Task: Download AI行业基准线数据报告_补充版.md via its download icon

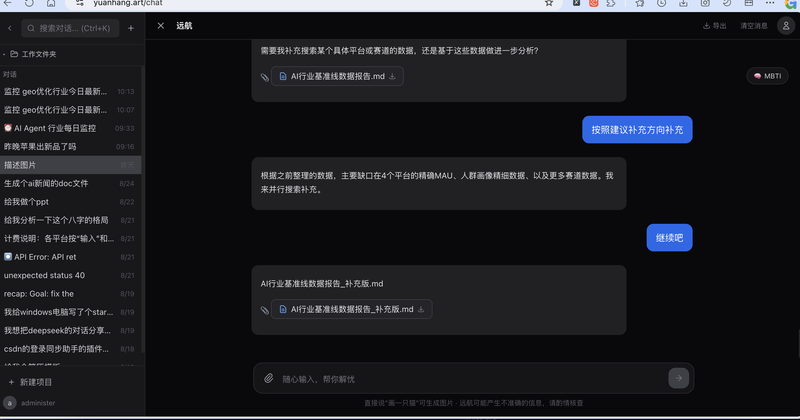Action: point(421,309)
